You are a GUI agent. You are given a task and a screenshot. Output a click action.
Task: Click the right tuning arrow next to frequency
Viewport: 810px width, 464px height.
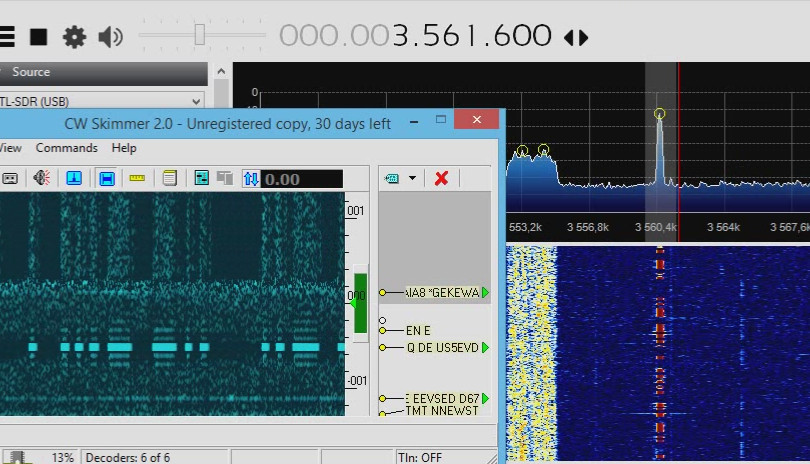(584, 38)
